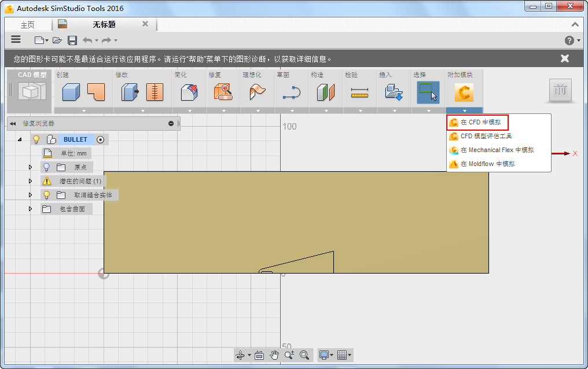Expand the contained surfaces folder node
This screenshot has width=588, height=369.
(30, 209)
